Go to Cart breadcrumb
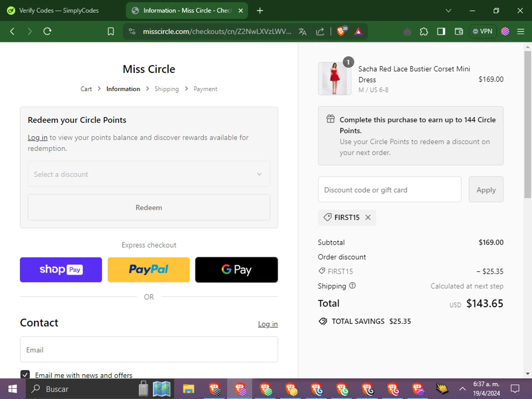532x399 pixels. pyautogui.click(x=86, y=89)
